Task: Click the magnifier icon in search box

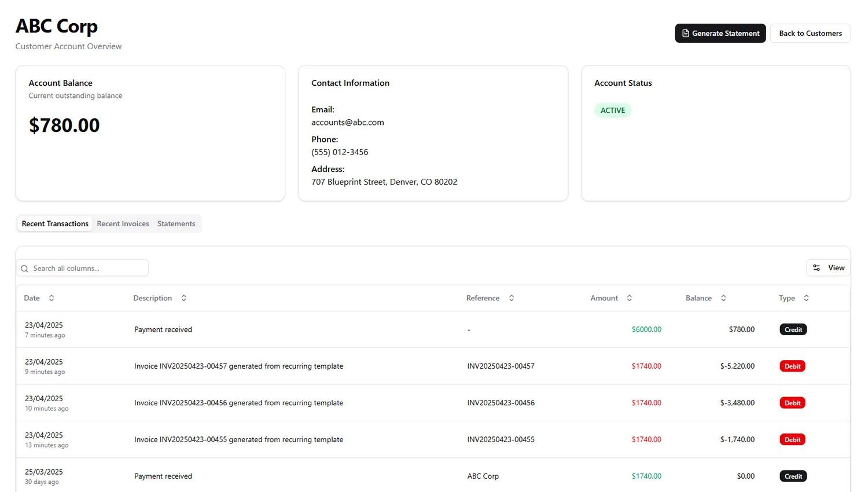Action: 24,269
